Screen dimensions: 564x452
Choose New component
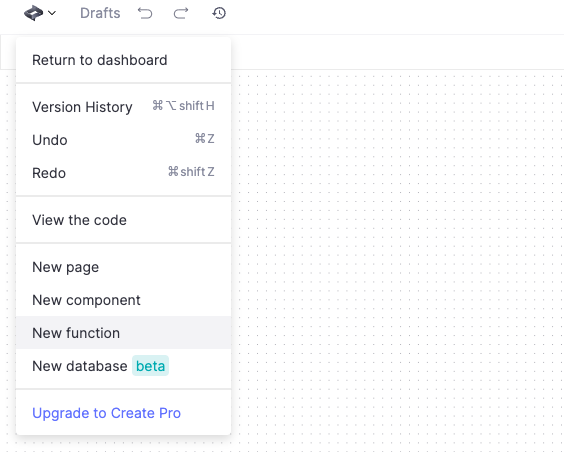click(123, 300)
